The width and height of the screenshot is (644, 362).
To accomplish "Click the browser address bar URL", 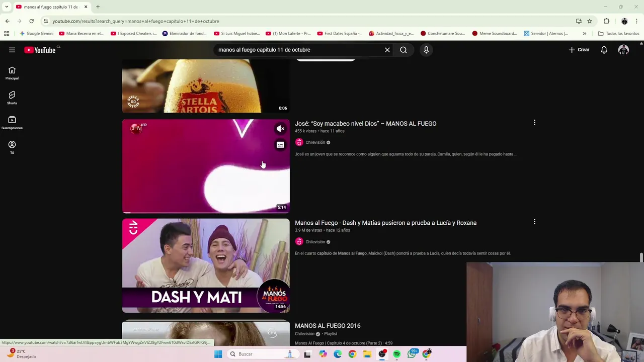I will 136,21.
